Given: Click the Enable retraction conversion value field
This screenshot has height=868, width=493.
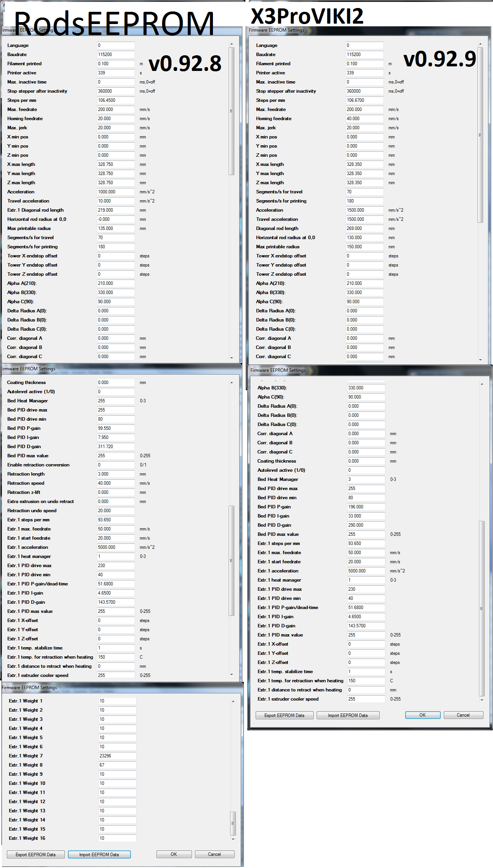Looking at the screenshot, I should pyautogui.click(x=116, y=465).
